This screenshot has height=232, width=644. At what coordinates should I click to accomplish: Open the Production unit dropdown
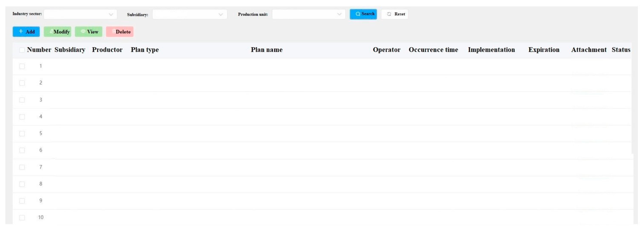click(308, 14)
